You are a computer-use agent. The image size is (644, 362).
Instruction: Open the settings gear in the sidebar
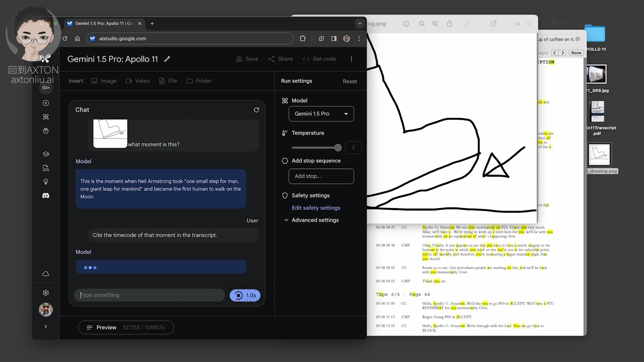tap(46, 293)
